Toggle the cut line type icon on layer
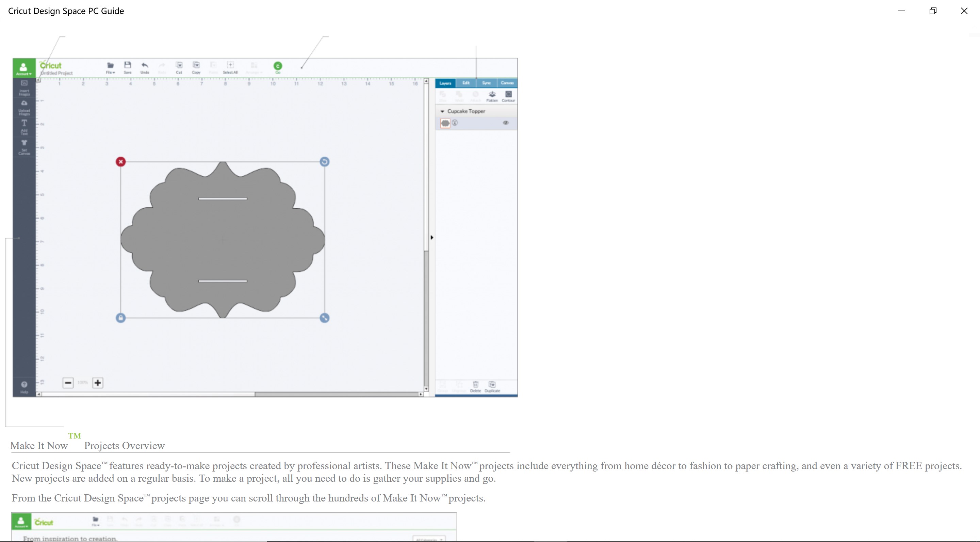 [x=455, y=123]
